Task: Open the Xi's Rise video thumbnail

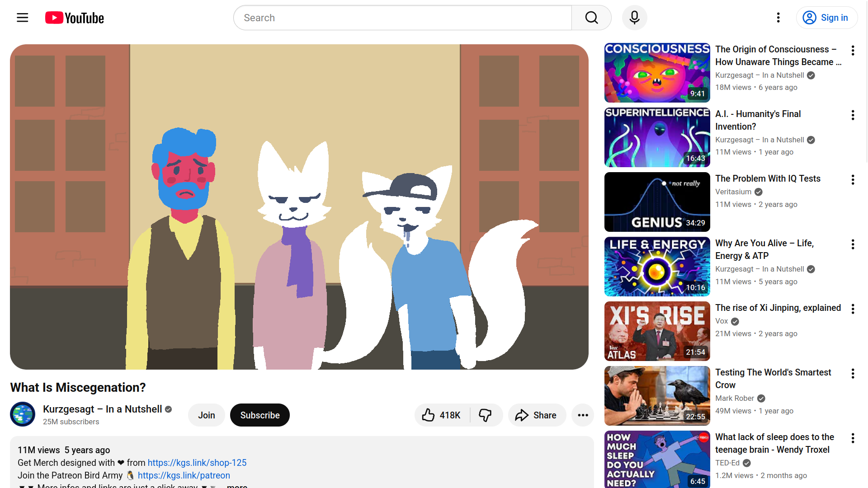Action: [657, 331]
